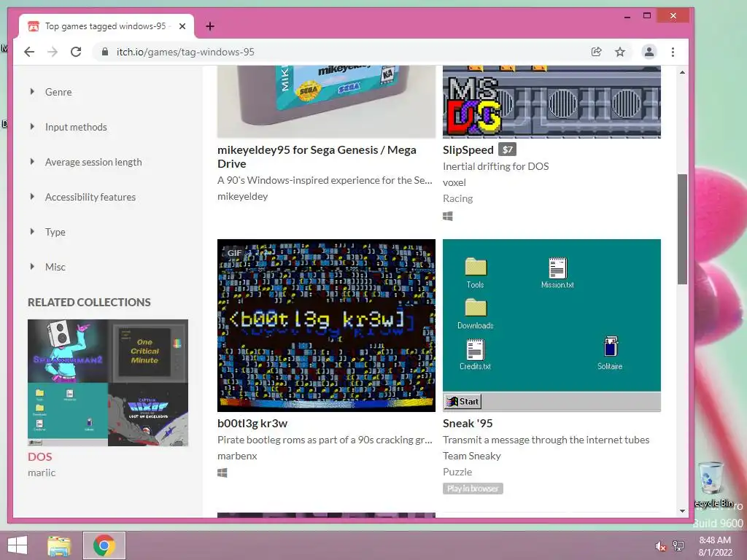Reload the itch.io page
The image size is (747, 560).
[x=76, y=52]
